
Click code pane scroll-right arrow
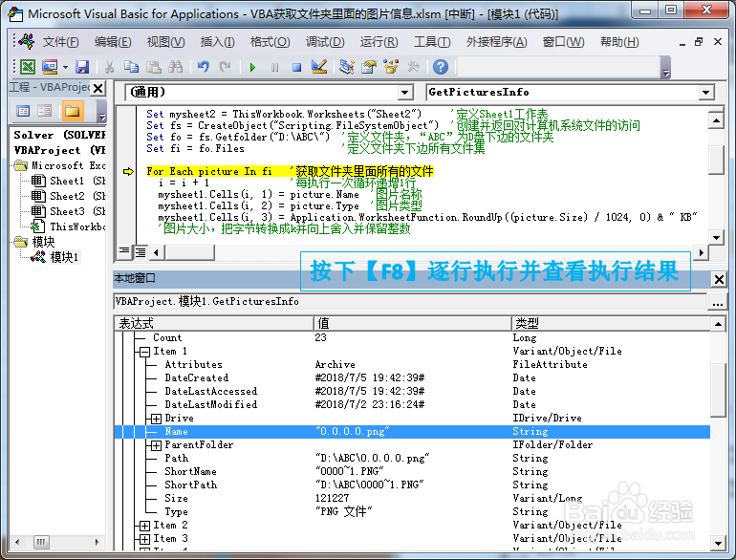[x=701, y=252]
